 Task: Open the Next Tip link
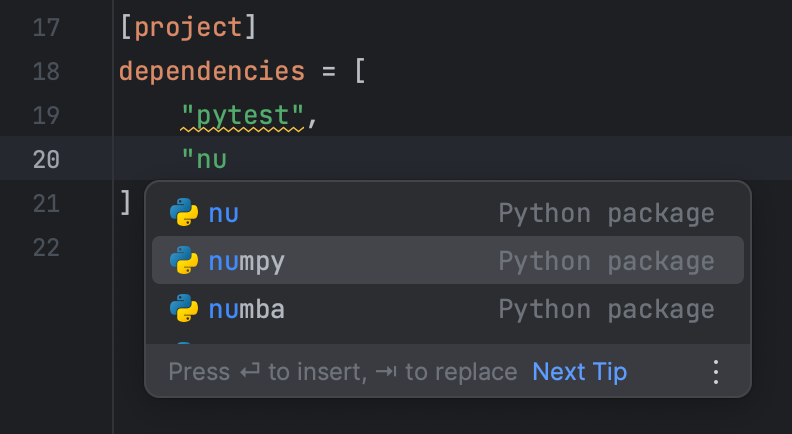pyautogui.click(x=579, y=372)
